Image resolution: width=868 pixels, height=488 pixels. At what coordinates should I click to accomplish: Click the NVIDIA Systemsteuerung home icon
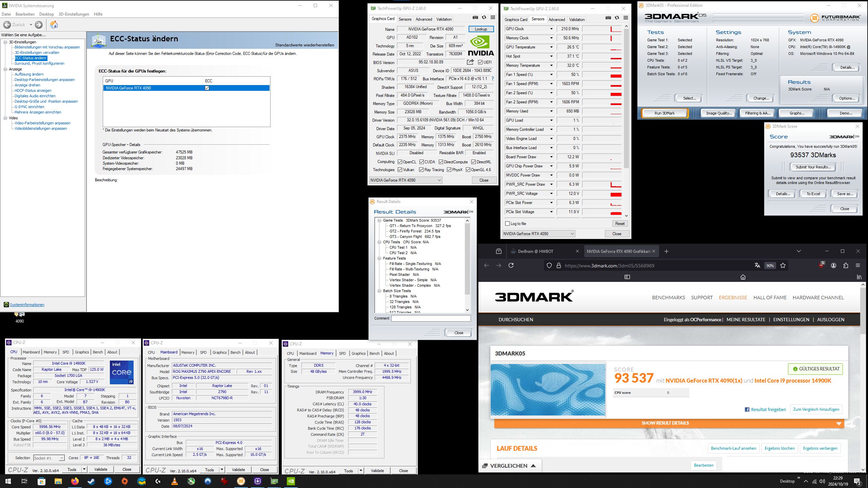54,24
